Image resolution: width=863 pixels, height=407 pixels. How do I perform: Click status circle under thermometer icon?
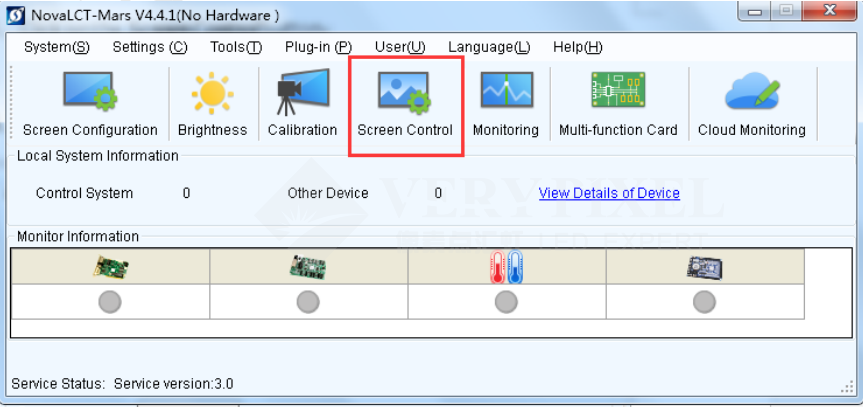506,302
